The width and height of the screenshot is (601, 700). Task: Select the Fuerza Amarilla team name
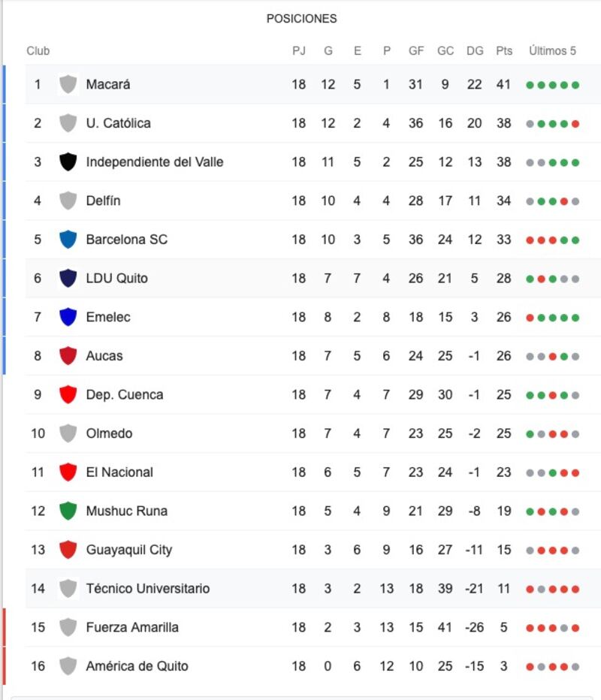click(x=132, y=627)
